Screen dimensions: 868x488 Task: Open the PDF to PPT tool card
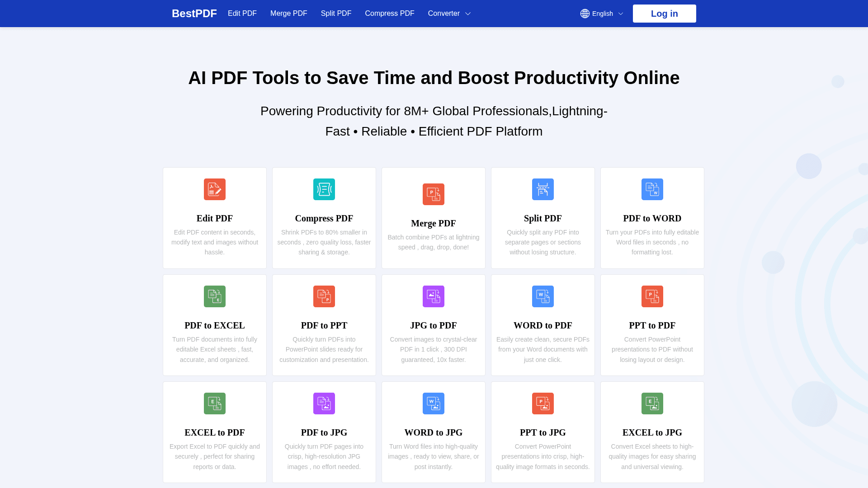[324, 325]
